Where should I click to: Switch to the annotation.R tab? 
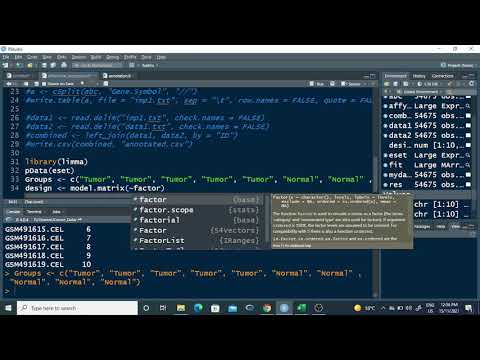(x=119, y=76)
